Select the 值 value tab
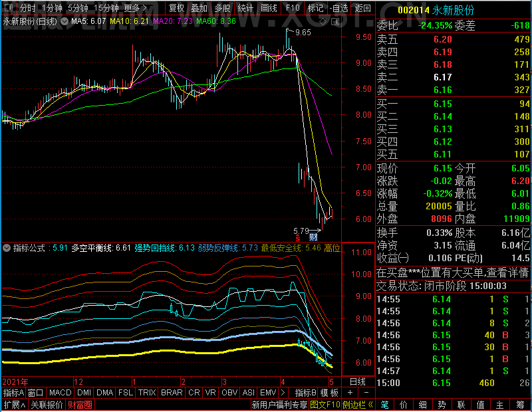 click(480, 405)
